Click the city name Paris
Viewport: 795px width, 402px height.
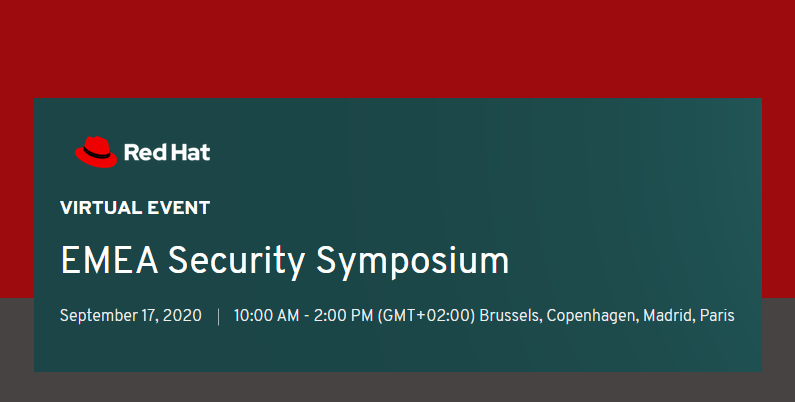click(x=717, y=315)
